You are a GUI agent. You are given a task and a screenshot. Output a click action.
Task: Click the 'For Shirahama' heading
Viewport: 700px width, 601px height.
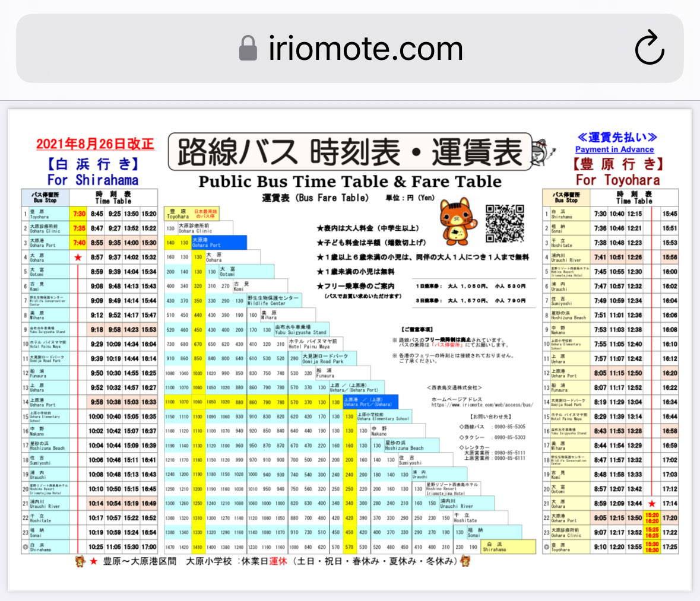click(93, 180)
